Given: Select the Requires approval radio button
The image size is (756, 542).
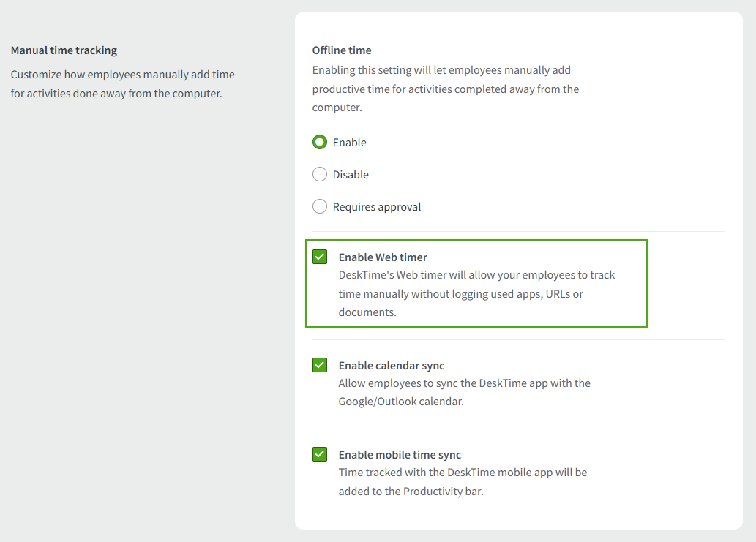Looking at the screenshot, I should tap(320, 206).
